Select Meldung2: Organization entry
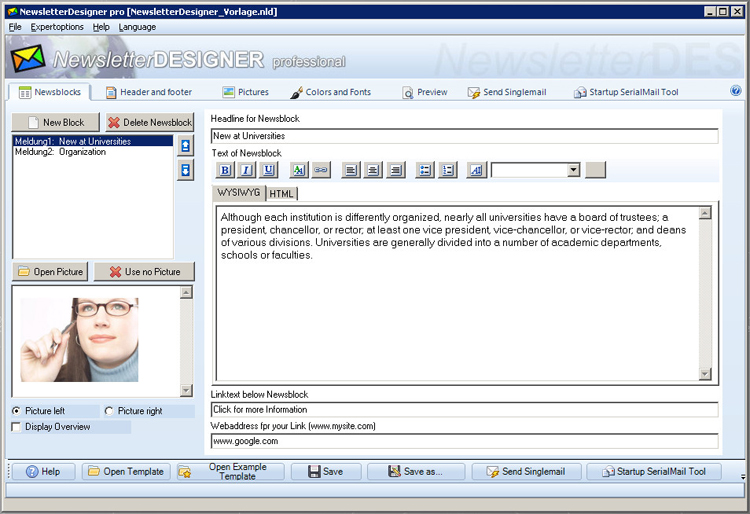 93,152
